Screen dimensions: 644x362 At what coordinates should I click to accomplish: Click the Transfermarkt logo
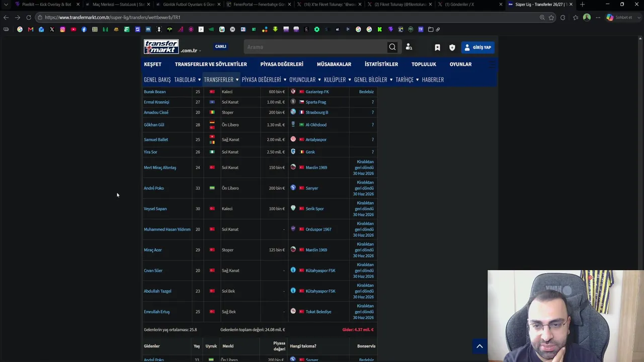(x=161, y=47)
